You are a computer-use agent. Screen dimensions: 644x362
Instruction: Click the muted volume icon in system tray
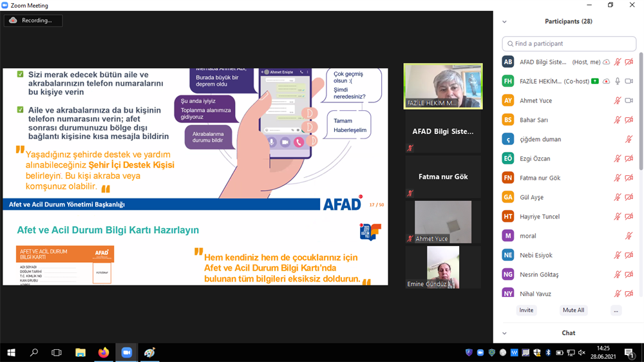tap(582, 352)
